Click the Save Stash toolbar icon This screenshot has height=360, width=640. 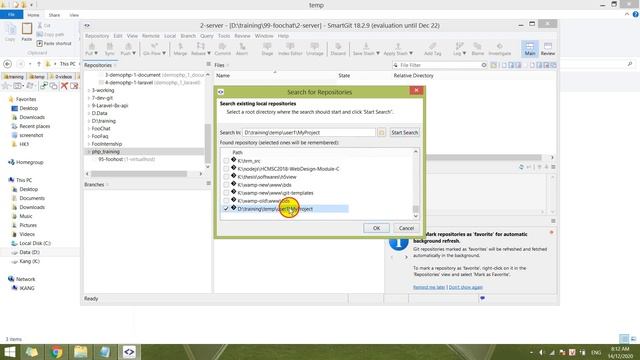[x=366, y=49]
